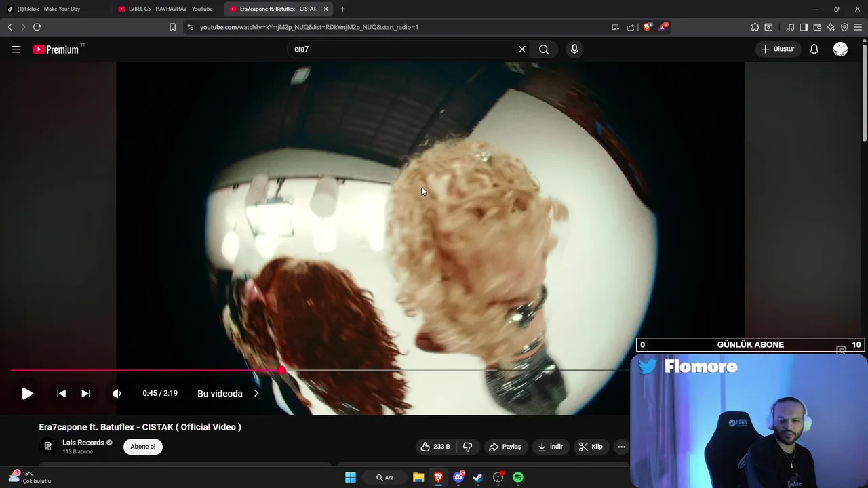Start voice search with microphone icon
868x488 pixels.
(x=574, y=49)
